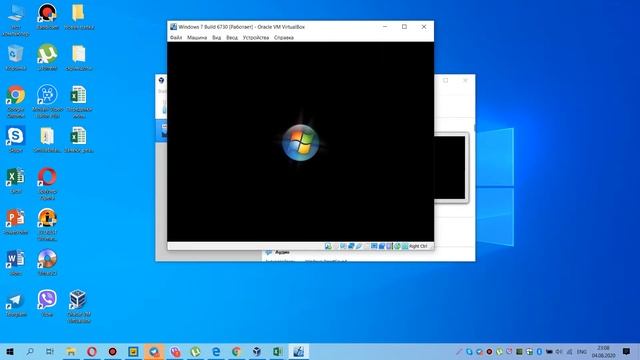This screenshot has height=360, width=640.
Task: Open taskbar Search
Action: (x=30, y=351)
